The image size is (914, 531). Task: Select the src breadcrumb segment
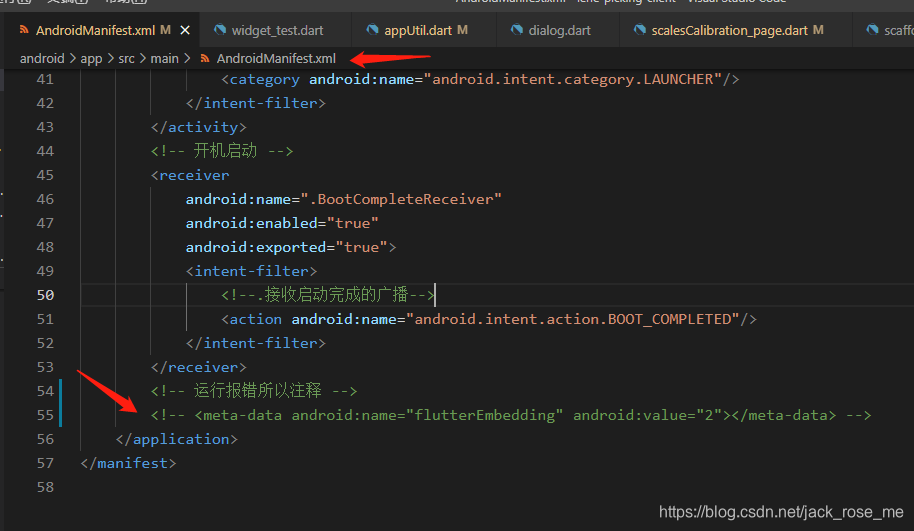pos(126,58)
